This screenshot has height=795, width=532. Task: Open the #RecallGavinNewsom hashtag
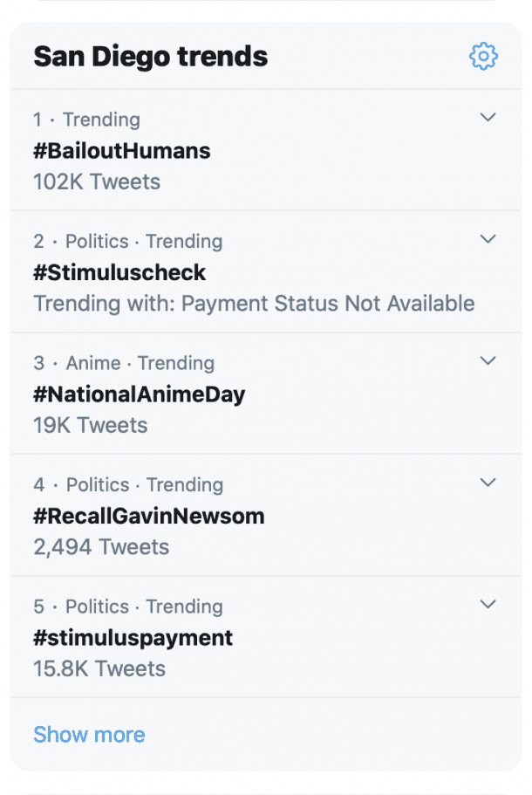(149, 516)
